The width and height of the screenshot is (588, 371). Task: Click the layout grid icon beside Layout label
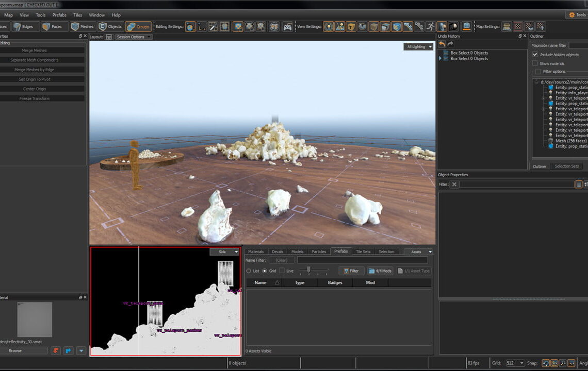(x=109, y=37)
